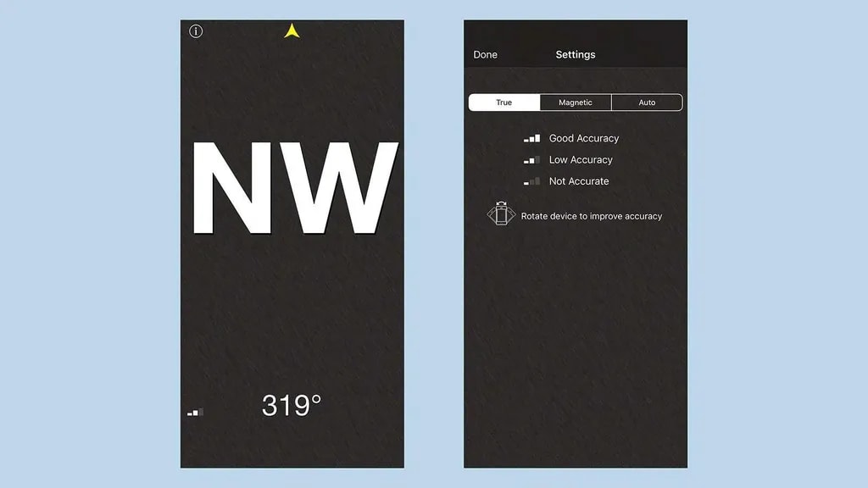Click the Low Accuracy label
This screenshot has width=868, height=488.
[581, 160]
